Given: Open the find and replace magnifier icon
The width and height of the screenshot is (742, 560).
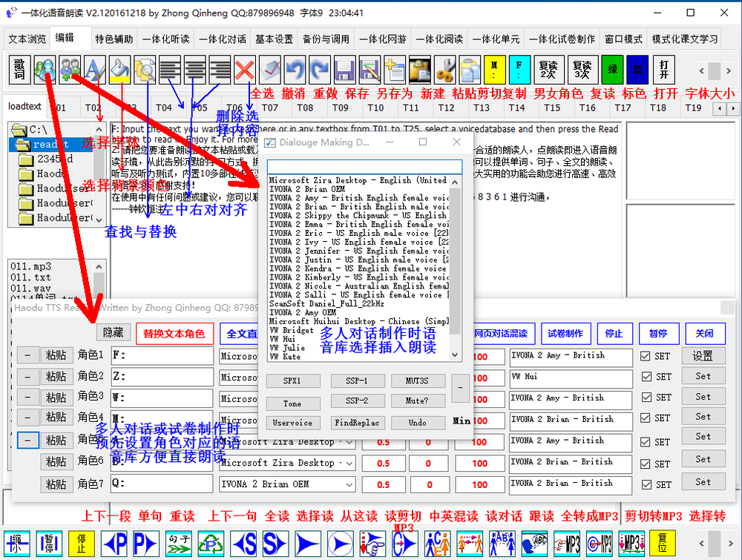Looking at the screenshot, I should [x=145, y=70].
